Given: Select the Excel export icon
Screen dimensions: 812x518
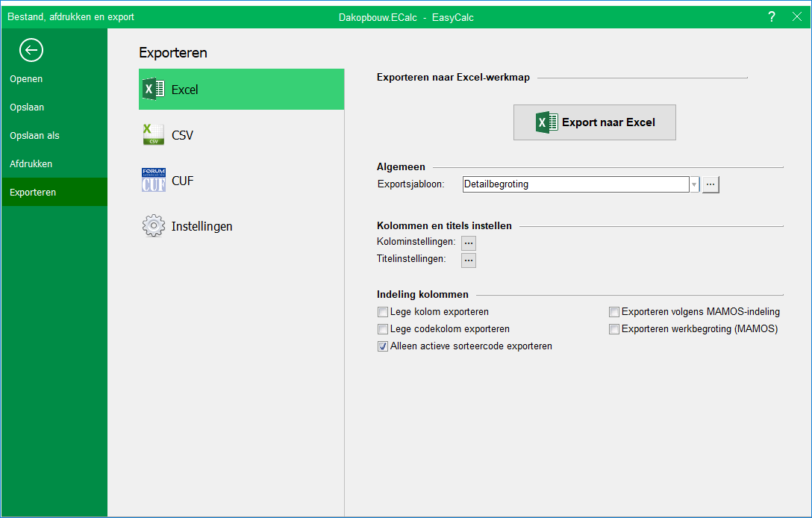Looking at the screenshot, I should click(x=153, y=90).
